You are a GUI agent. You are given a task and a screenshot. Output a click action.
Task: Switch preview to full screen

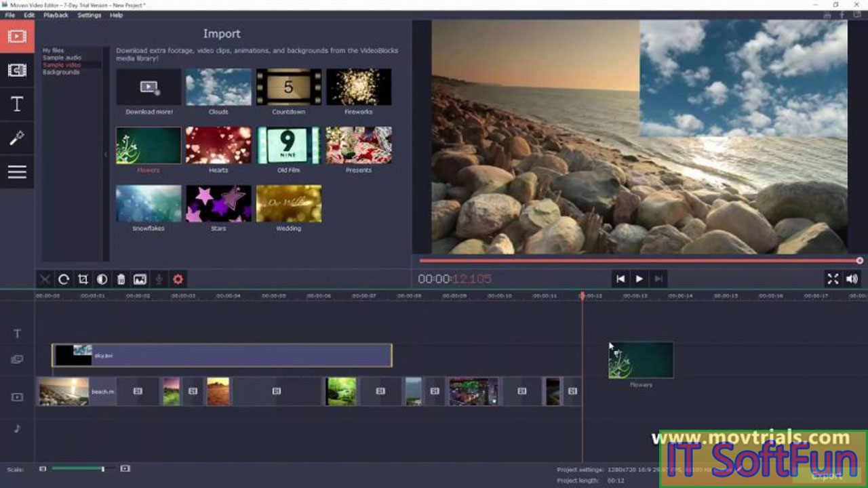[x=833, y=279]
